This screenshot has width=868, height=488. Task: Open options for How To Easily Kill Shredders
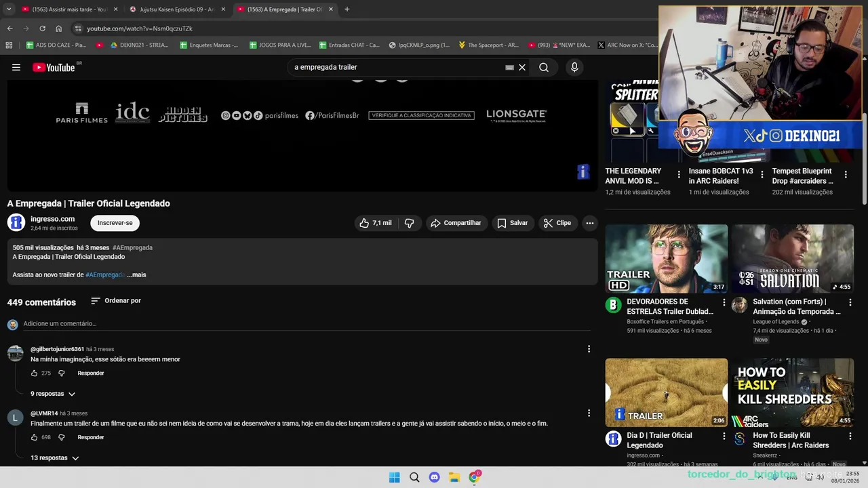click(850, 436)
